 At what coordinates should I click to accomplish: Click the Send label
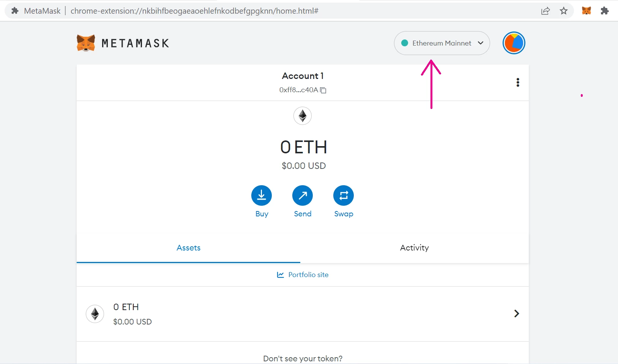click(303, 214)
